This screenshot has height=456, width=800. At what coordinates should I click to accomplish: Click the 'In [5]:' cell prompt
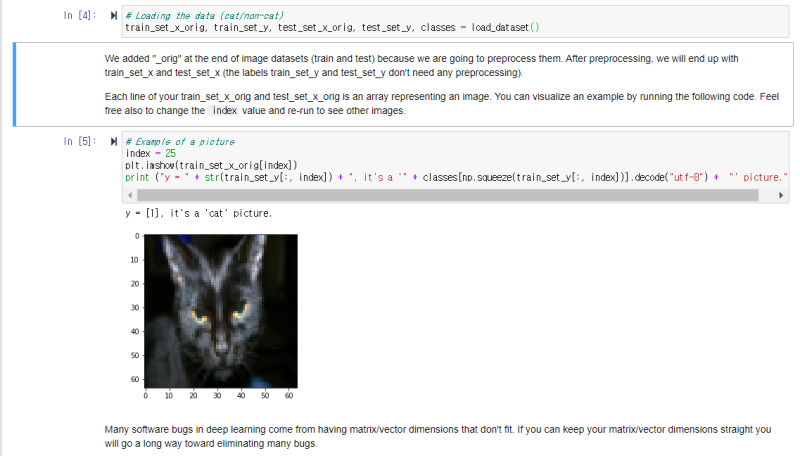(80, 141)
